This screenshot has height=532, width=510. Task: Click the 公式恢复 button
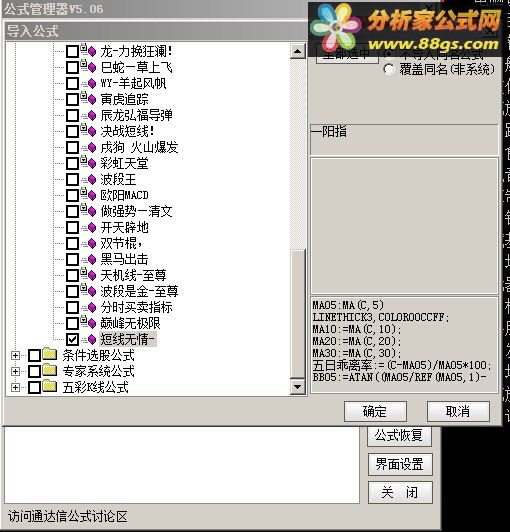click(x=400, y=436)
